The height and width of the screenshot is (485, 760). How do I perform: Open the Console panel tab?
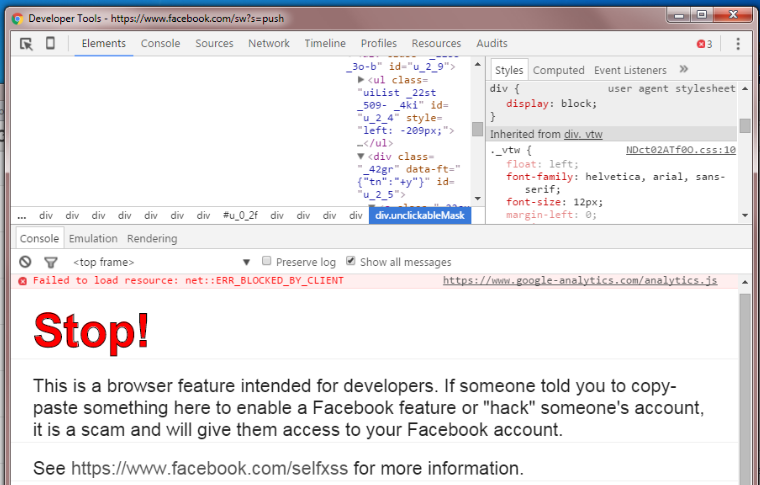coord(160,44)
